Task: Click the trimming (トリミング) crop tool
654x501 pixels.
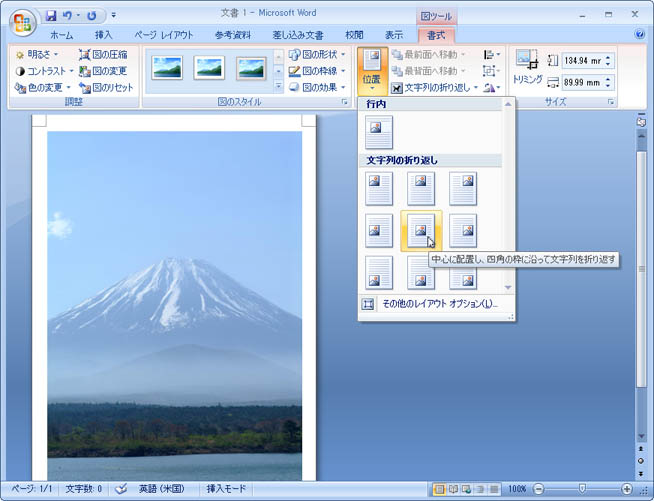Action: point(526,66)
